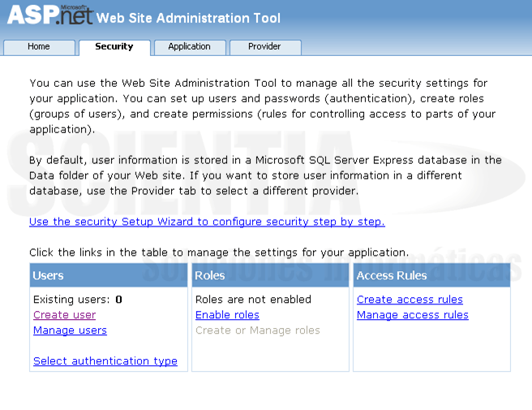Open the Home tab

click(39, 47)
